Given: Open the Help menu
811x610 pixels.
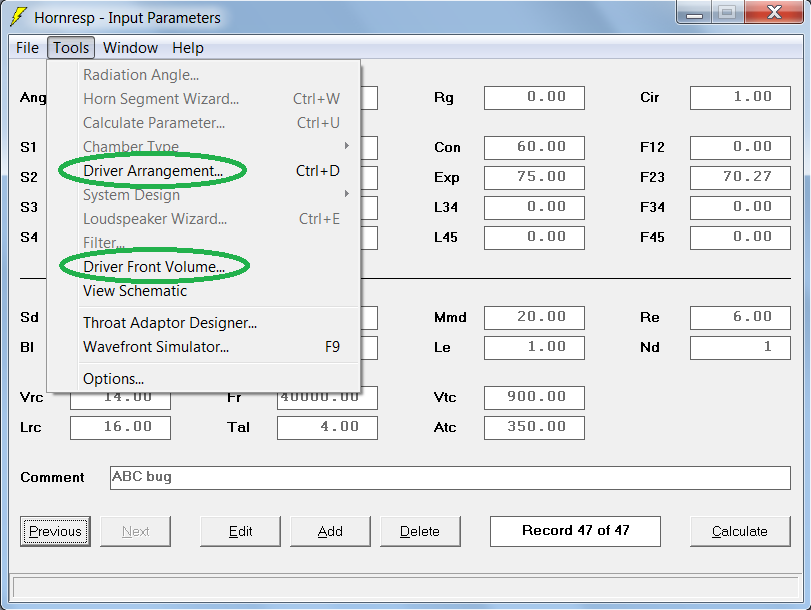Looking at the screenshot, I should click(x=188, y=48).
